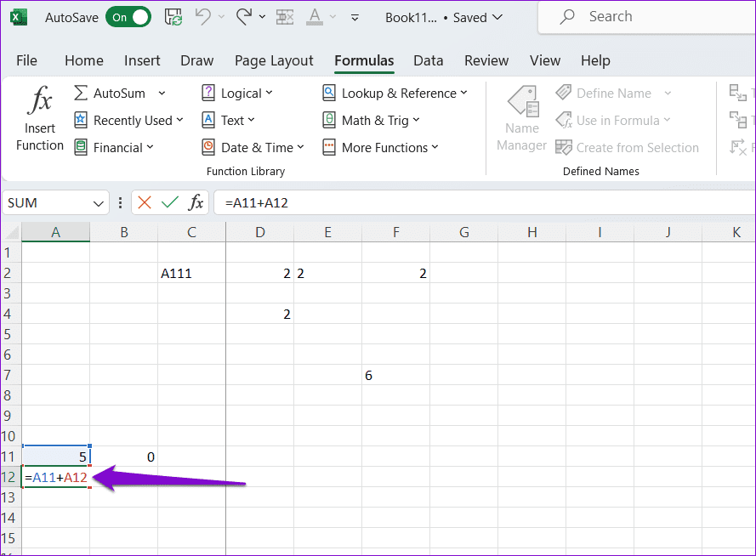This screenshot has height=556, width=756.
Task: Open the Math & Trig functions menu
Action: (x=371, y=121)
